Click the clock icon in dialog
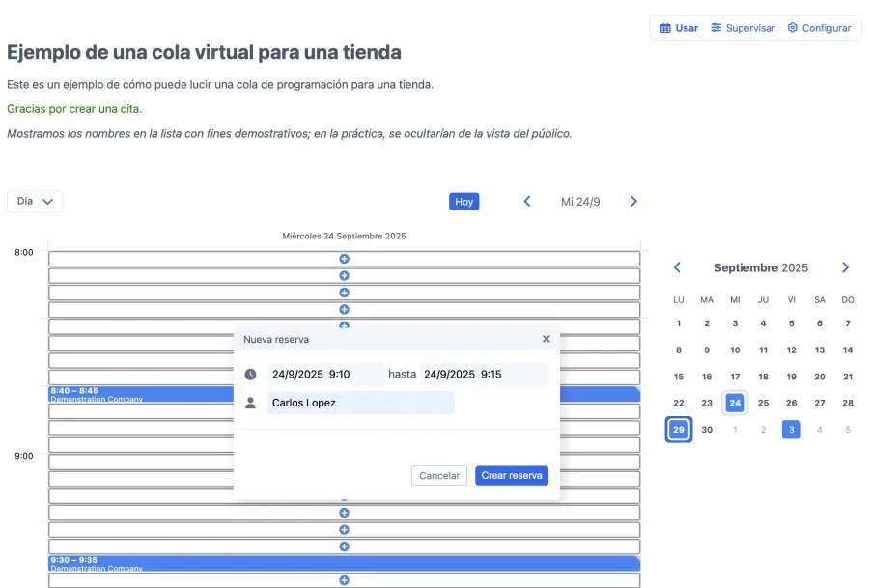 (x=251, y=375)
